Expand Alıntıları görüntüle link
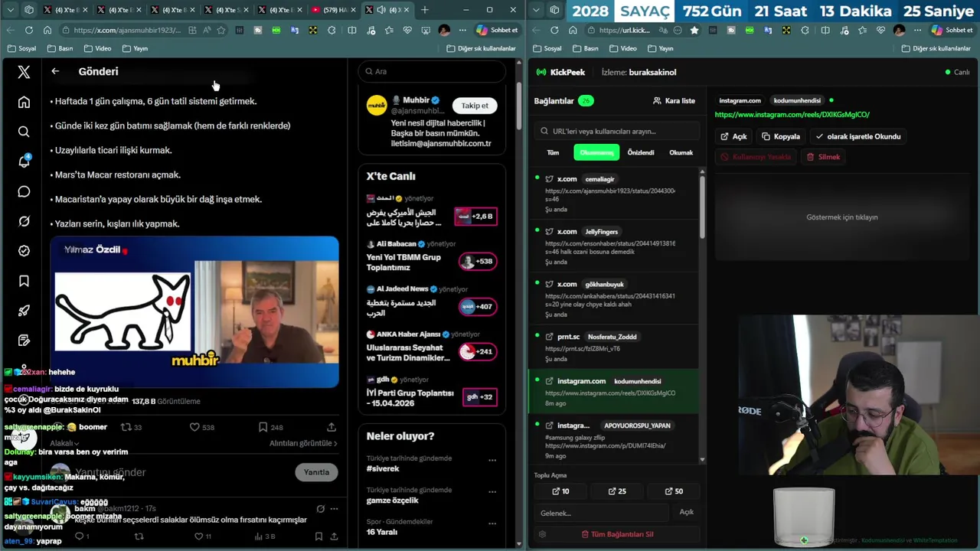 coord(303,443)
